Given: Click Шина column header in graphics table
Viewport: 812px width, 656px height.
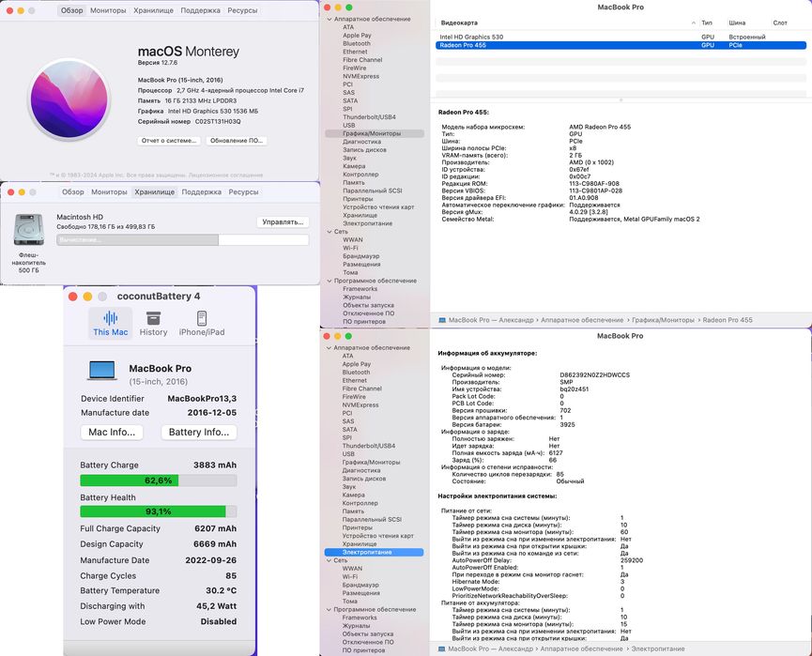Looking at the screenshot, I should (737, 23).
